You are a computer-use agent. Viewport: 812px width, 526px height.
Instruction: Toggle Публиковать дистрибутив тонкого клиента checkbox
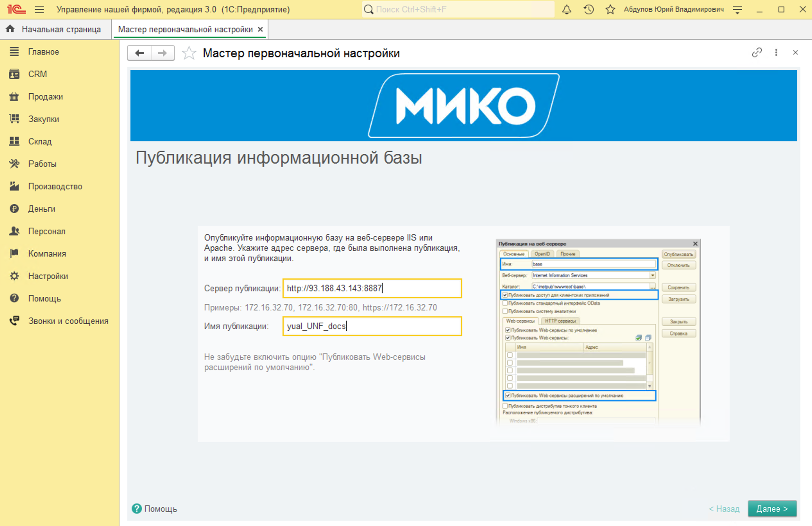pos(505,406)
